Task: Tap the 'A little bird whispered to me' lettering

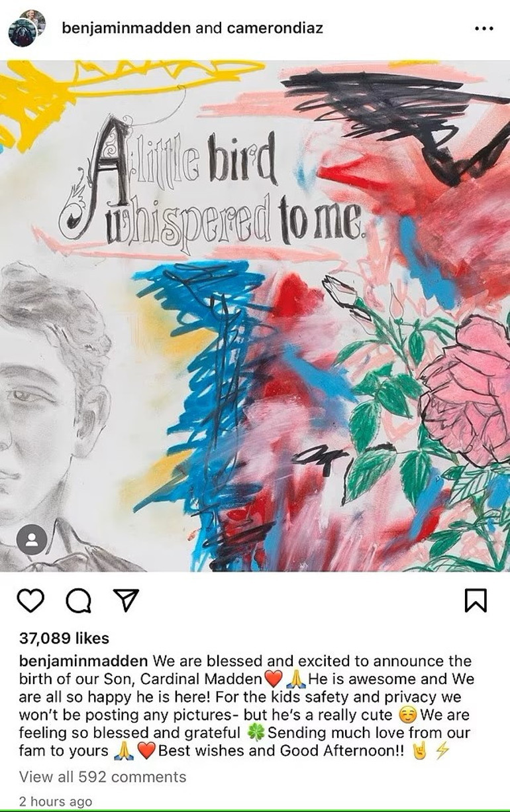Action: click(x=212, y=183)
